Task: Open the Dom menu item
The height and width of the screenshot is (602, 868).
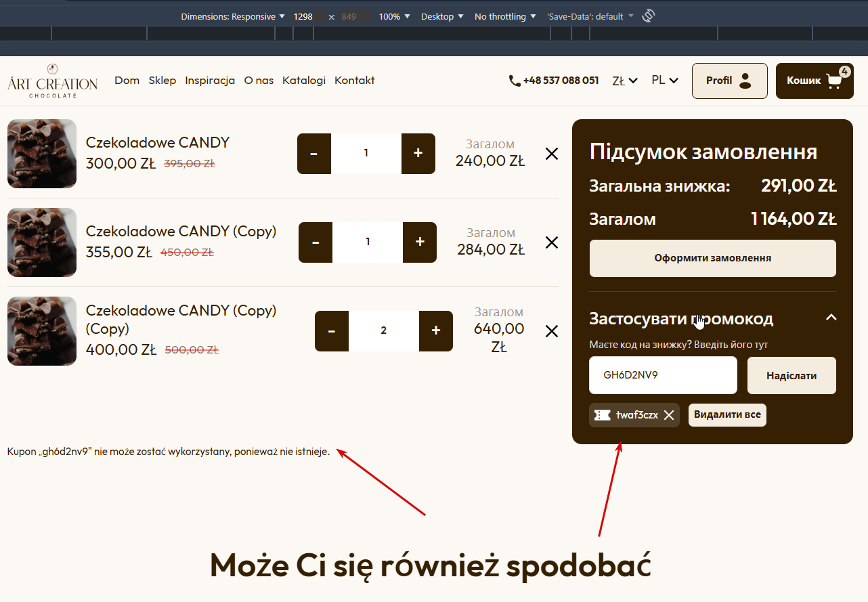Action: (127, 81)
